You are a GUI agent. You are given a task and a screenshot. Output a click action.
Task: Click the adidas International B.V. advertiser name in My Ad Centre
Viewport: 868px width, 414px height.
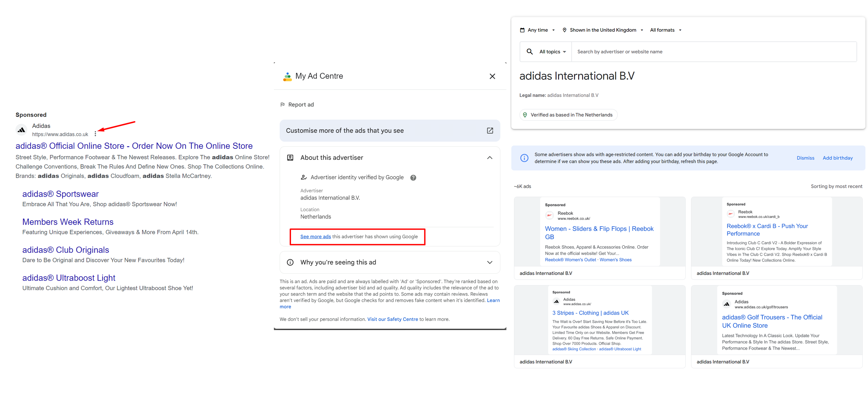[330, 198]
